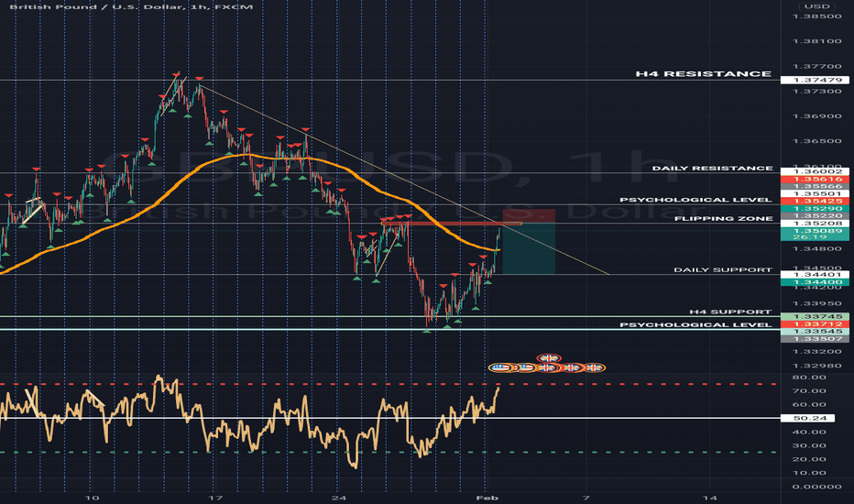
Task: Click the green 1.34400 price label
Action: [815, 282]
